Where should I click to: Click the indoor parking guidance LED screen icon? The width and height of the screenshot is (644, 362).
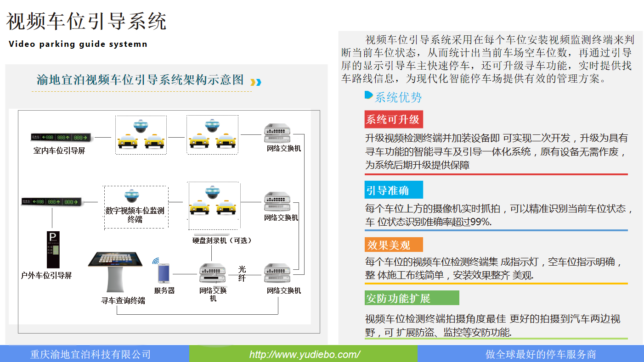(x=61, y=137)
